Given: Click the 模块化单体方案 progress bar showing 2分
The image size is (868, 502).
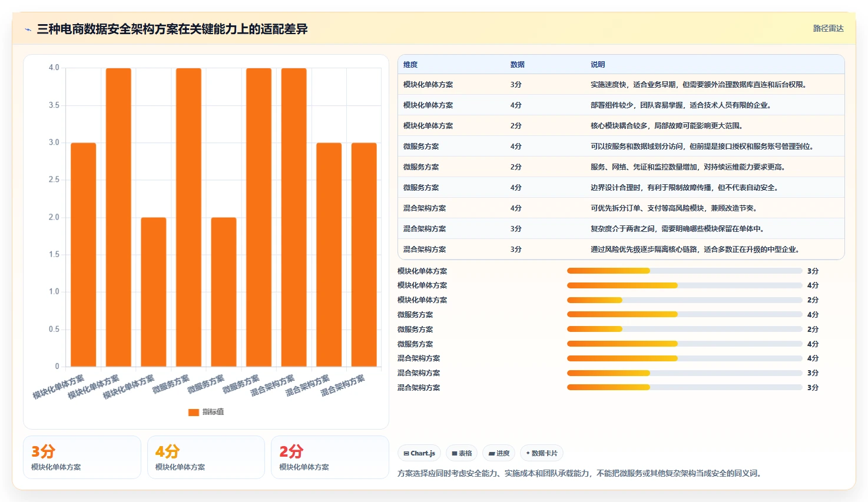Looking at the screenshot, I should [684, 300].
